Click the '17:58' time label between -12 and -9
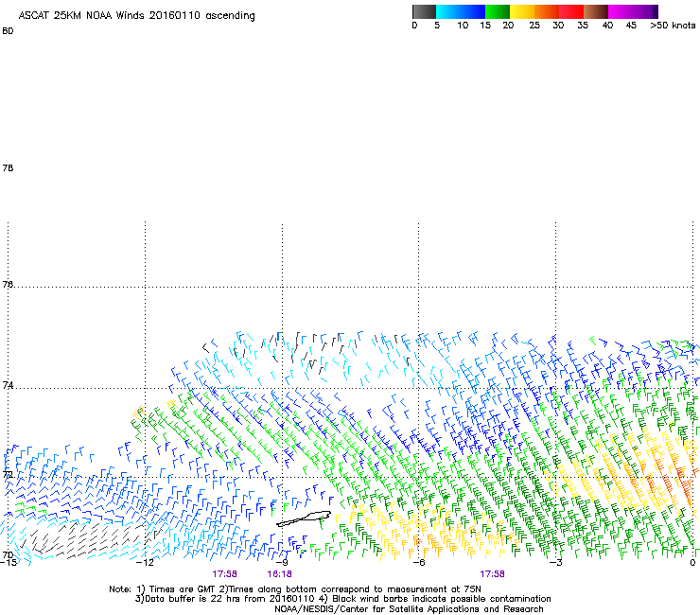Viewport: 700px width, 615px height. (x=224, y=574)
